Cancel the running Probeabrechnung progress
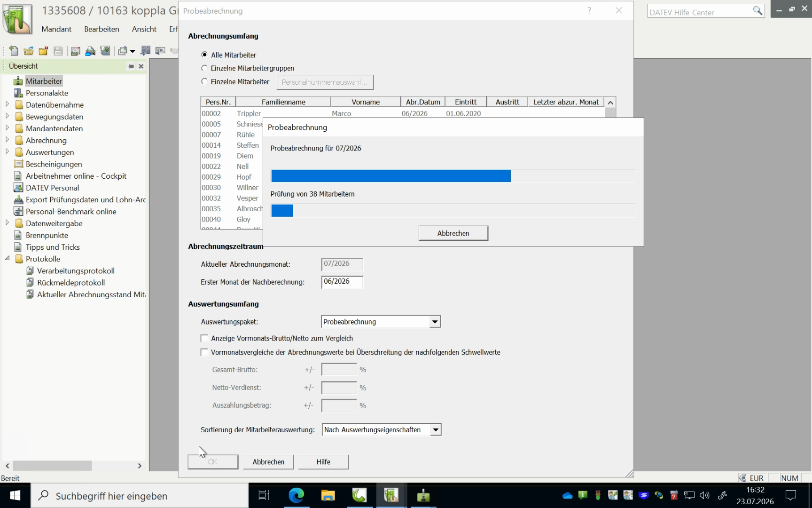This screenshot has width=812, height=508. click(x=453, y=233)
